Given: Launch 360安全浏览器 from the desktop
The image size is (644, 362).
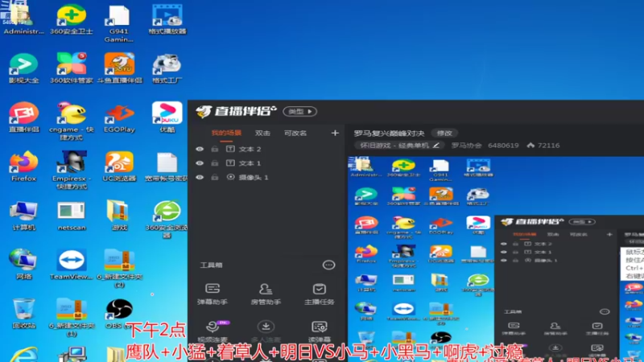Looking at the screenshot, I should 167,219.
